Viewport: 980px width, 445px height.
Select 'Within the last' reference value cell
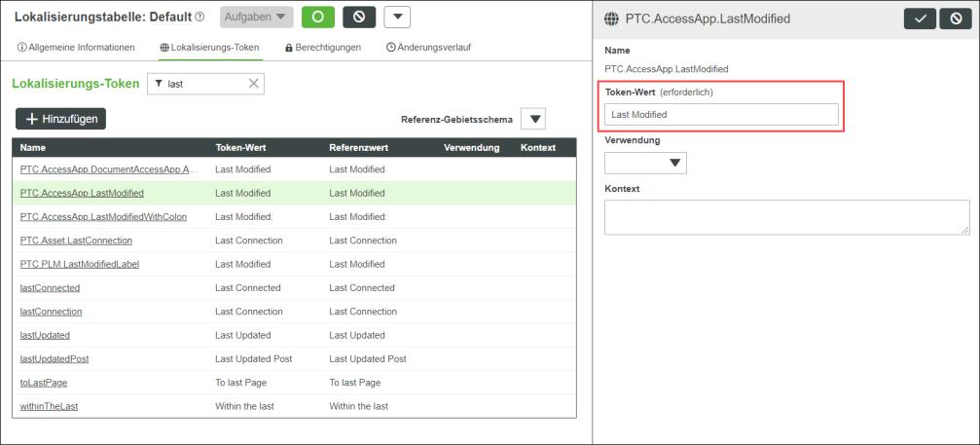click(359, 407)
